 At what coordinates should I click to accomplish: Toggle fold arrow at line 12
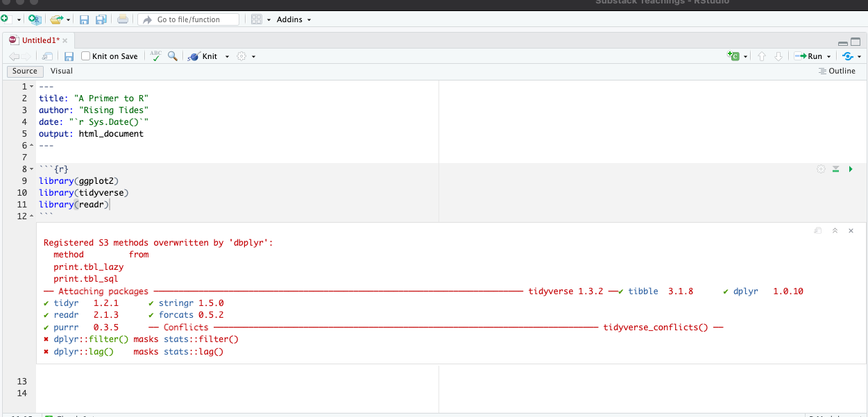32,216
